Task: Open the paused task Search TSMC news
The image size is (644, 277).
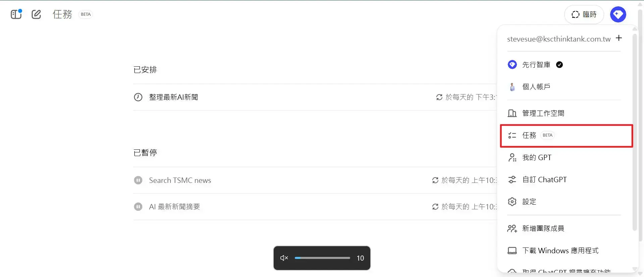Action: point(180,180)
